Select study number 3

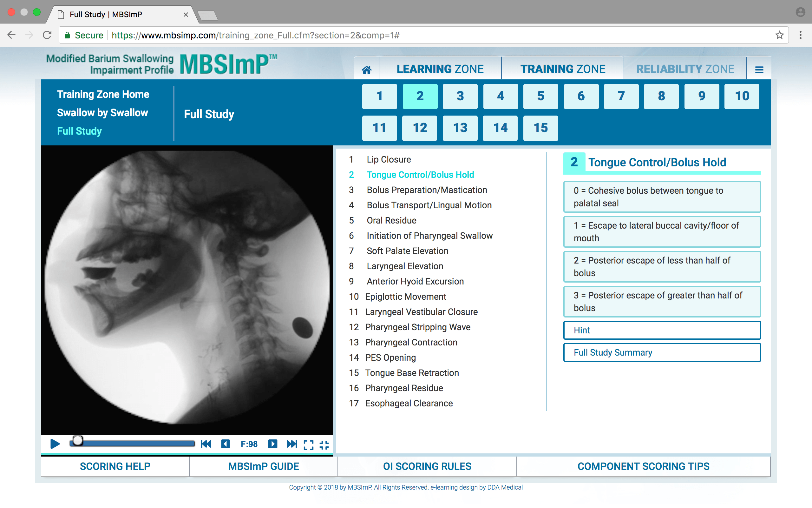pos(460,97)
